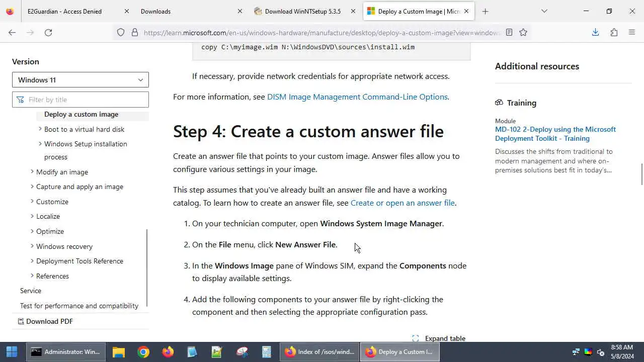The width and height of the screenshot is (644, 362).
Task: Expand the Optimize node
Action: (x=32, y=231)
